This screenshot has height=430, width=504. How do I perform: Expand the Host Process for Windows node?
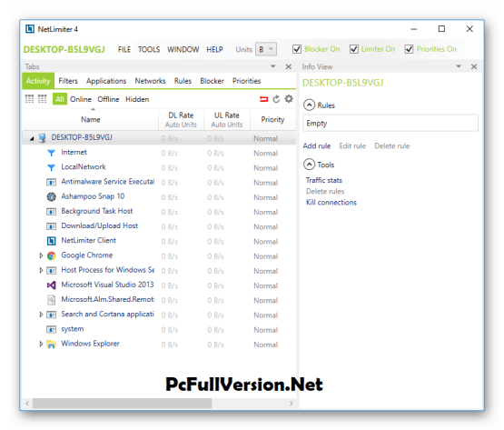pyautogui.click(x=41, y=270)
